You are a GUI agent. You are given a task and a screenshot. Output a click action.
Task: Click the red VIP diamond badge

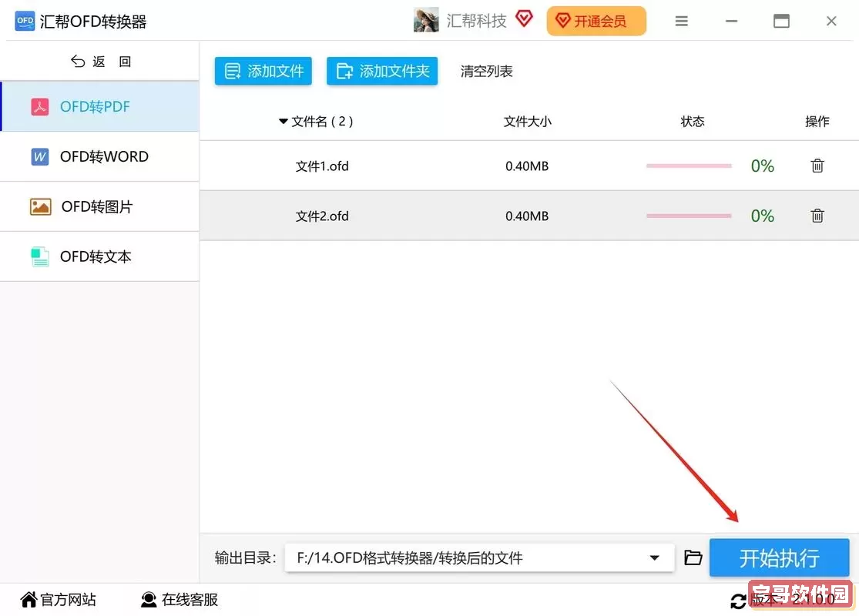[524, 19]
